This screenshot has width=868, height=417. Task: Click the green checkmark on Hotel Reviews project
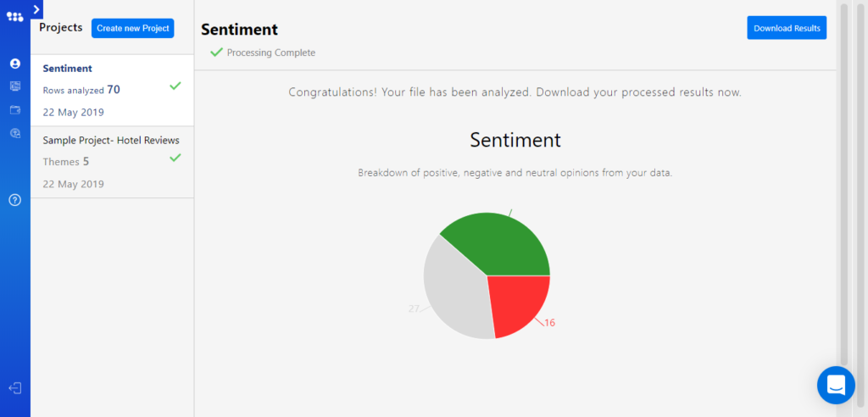click(175, 158)
